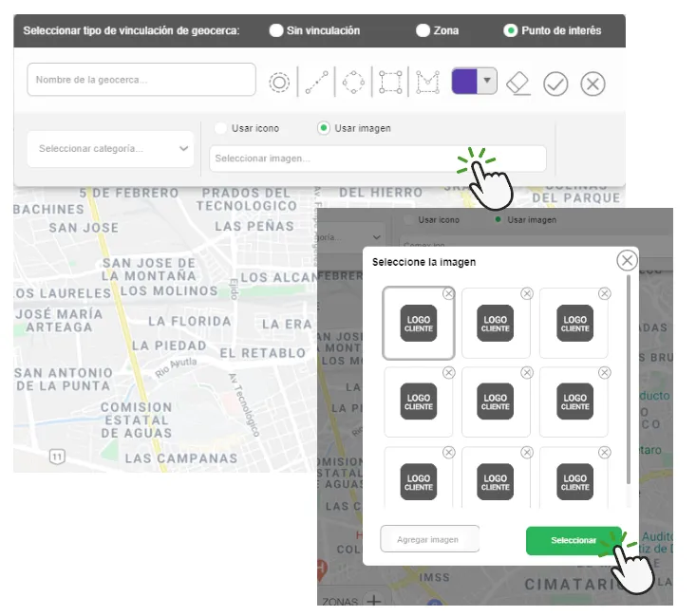Screen dimensions: 696x616
Task: Click the LA PIEDAD map label
Action: coord(169,345)
